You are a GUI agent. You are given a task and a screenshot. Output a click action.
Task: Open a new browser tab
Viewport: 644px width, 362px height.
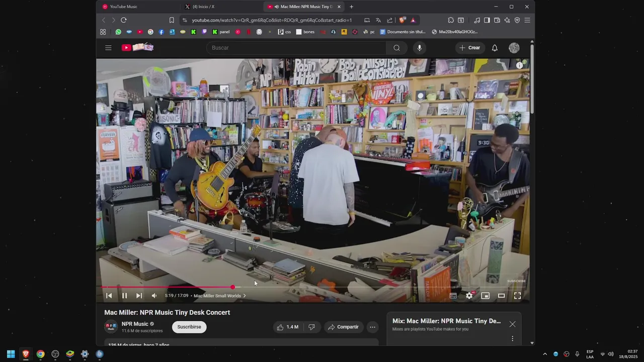[351, 7]
